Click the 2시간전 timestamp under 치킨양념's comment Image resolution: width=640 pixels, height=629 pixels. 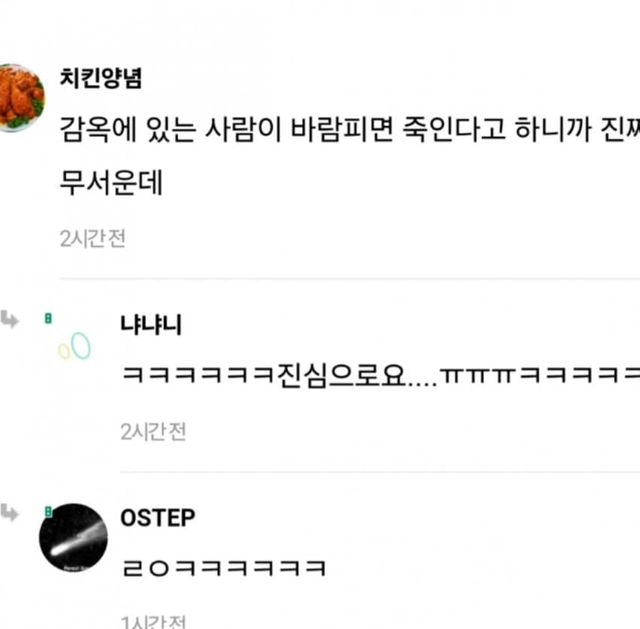tap(92, 238)
